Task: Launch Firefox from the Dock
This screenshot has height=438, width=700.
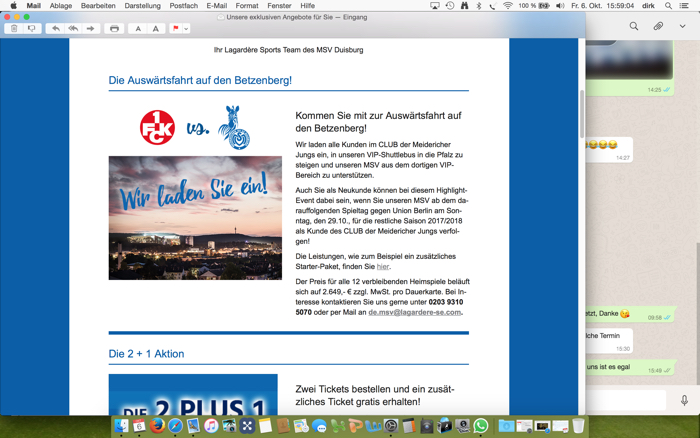Action: tap(157, 426)
